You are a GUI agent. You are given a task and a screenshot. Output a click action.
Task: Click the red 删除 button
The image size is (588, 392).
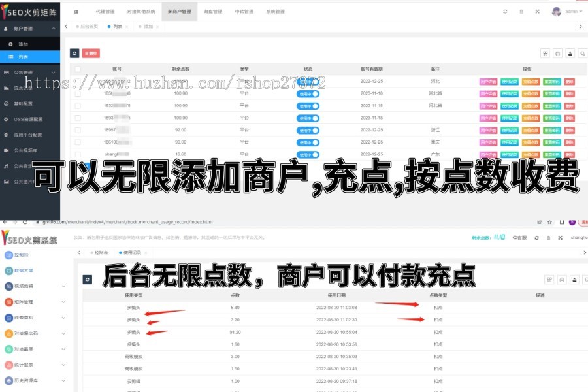91,53
